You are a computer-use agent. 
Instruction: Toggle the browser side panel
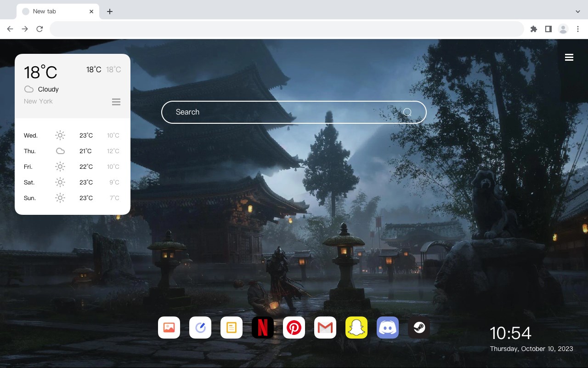[x=548, y=29]
